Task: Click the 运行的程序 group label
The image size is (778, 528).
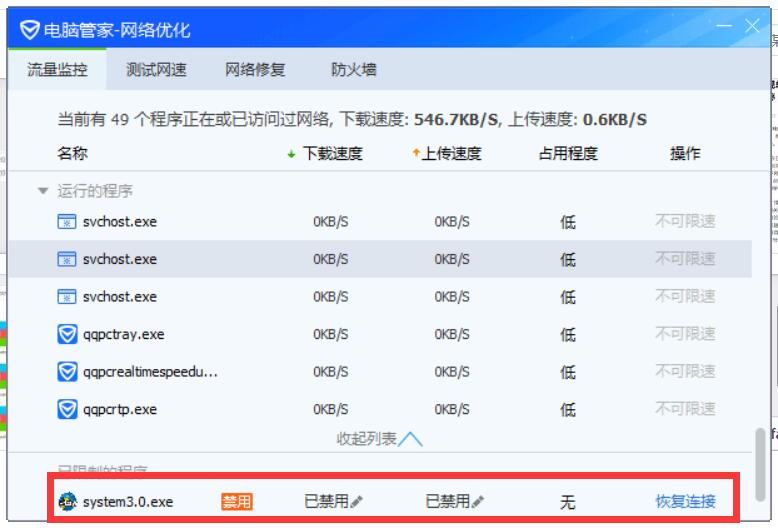Action: [95, 191]
